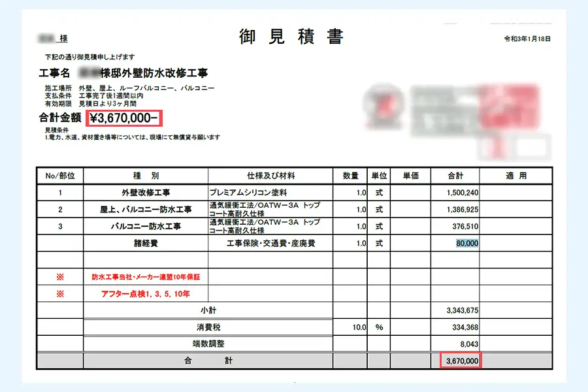Select the 単価 column header

[x=410, y=176]
